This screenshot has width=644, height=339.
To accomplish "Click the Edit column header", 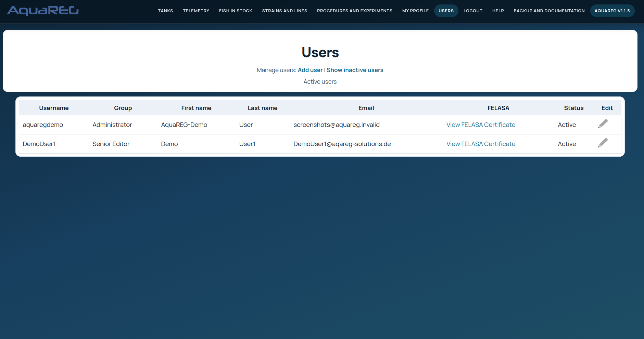I will tap(607, 108).
